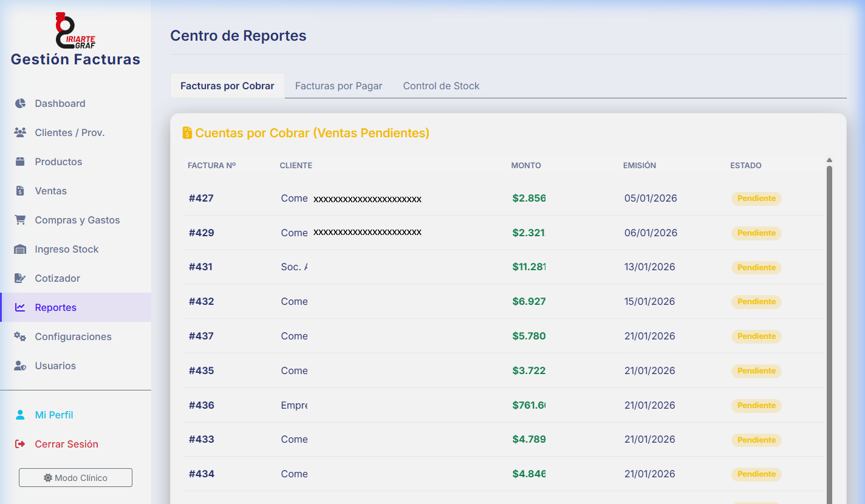This screenshot has height=504, width=865.
Task: Click the Usuarios shield icon
Action: click(x=20, y=366)
